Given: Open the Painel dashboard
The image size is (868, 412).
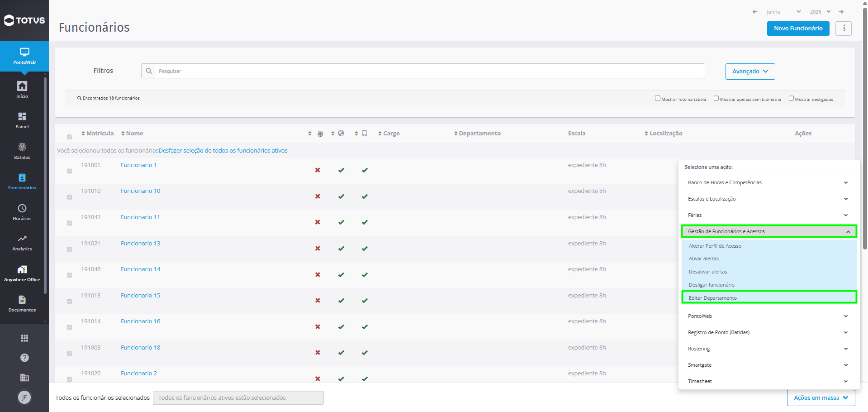Looking at the screenshot, I should (x=22, y=120).
